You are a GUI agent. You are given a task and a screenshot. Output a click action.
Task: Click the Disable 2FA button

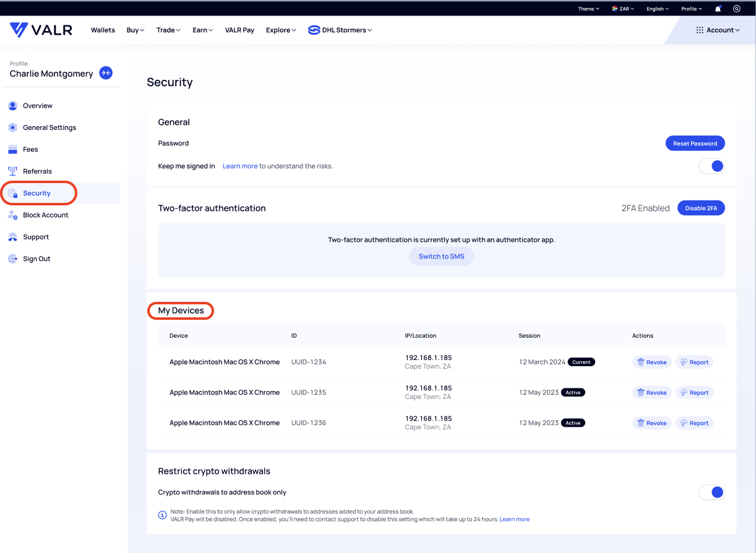[701, 208]
